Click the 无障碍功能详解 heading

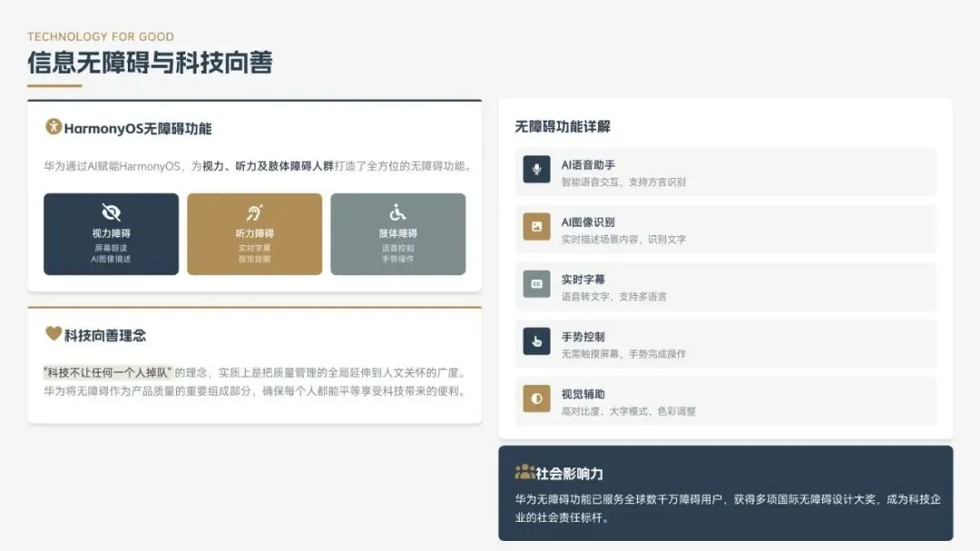(563, 126)
